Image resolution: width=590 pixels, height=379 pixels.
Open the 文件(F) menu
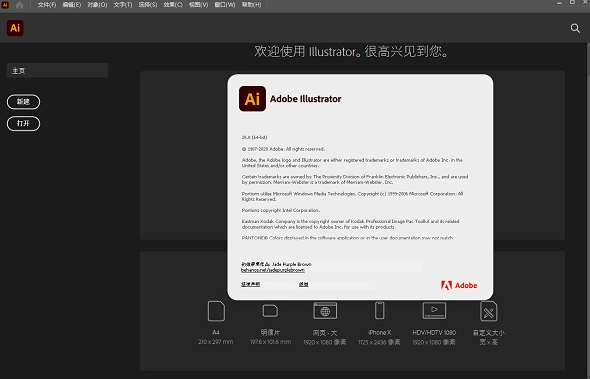47,5
